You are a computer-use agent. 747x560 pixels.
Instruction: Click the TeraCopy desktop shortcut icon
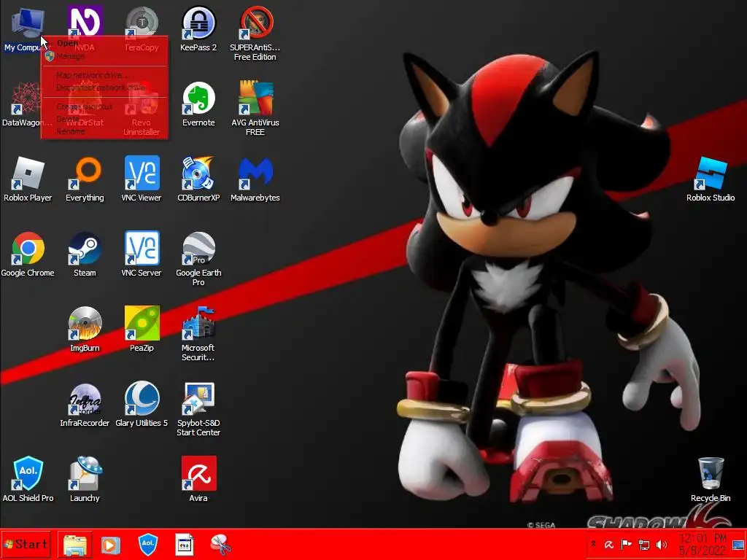click(x=142, y=21)
